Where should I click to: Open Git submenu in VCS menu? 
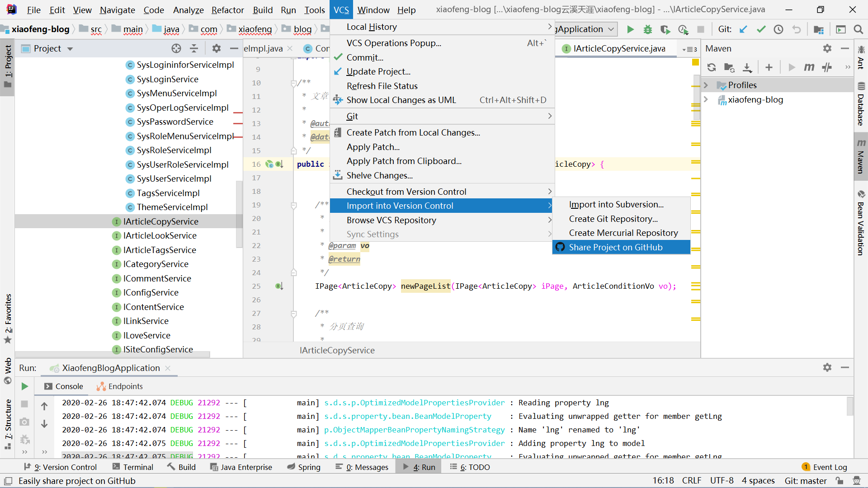click(x=442, y=116)
